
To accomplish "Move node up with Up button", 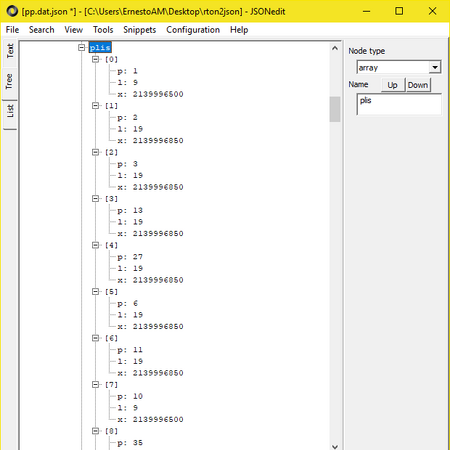I will [x=393, y=85].
